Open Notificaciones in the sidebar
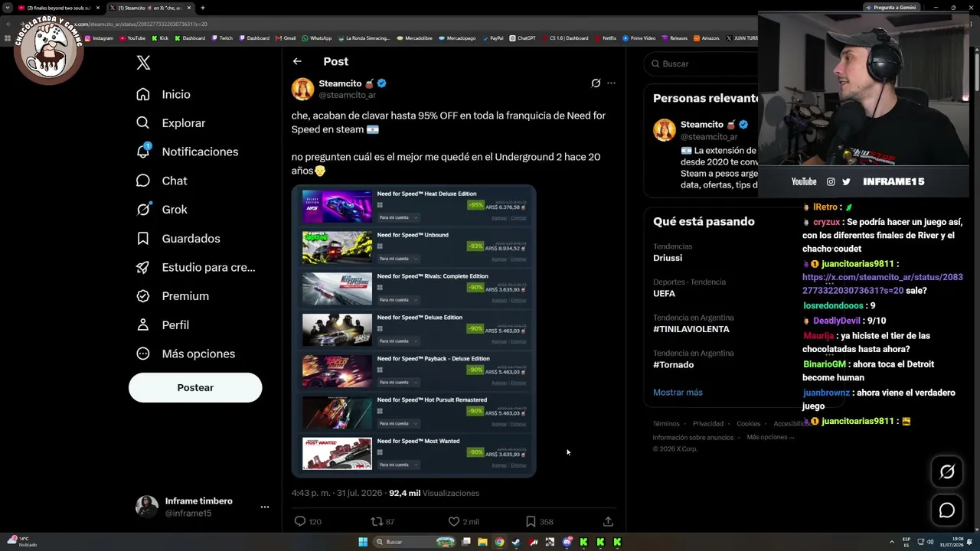980x551 pixels. (187, 152)
